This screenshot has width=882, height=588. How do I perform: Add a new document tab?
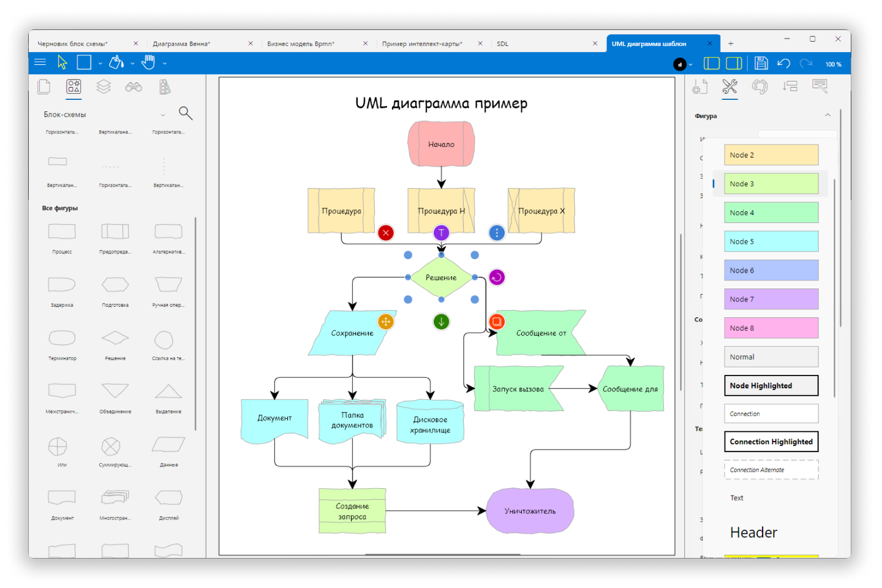pyautogui.click(x=731, y=43)
